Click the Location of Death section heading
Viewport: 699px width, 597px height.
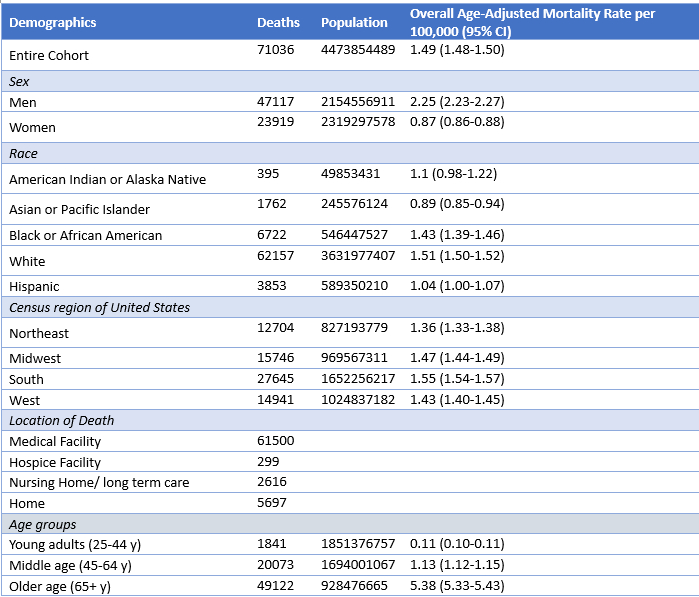coord(62,420)
